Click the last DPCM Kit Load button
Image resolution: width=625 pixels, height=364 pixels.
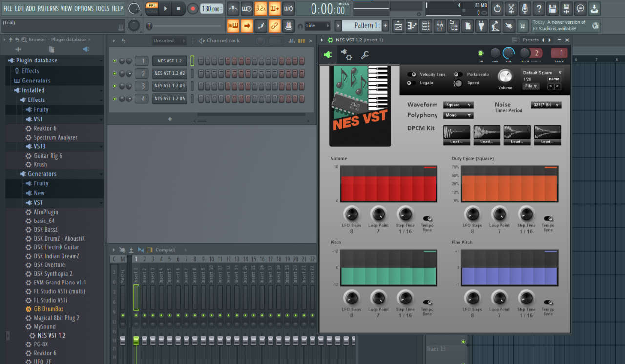[547, 142]
